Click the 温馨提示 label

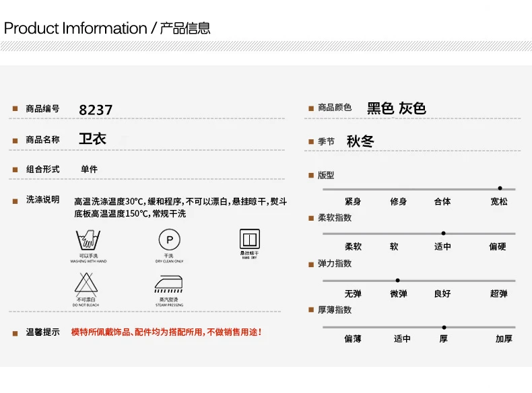click(x=42, y=332)
